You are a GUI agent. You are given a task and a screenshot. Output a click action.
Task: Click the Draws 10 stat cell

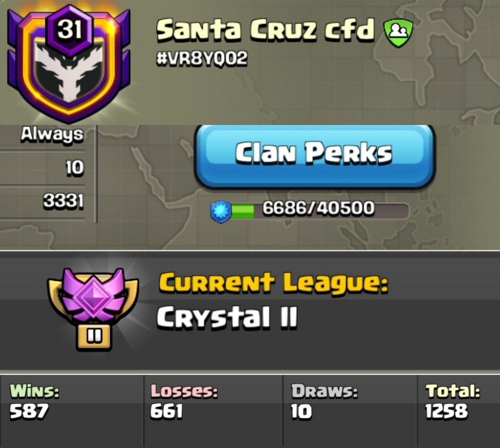[x=350, y=410]
